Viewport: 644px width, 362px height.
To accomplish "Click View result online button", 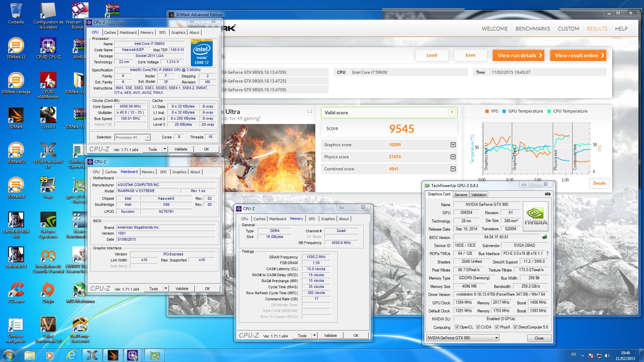I will pos(578,55).
